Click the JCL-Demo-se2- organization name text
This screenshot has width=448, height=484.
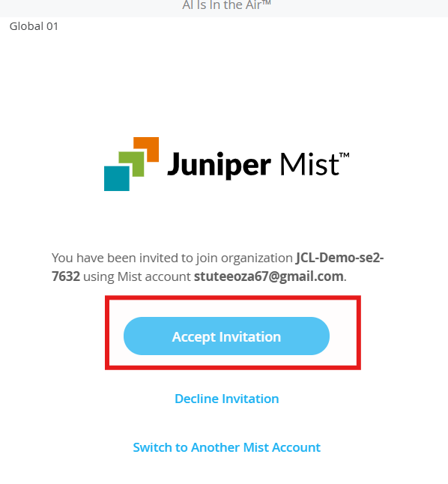(x=339, y=258)
